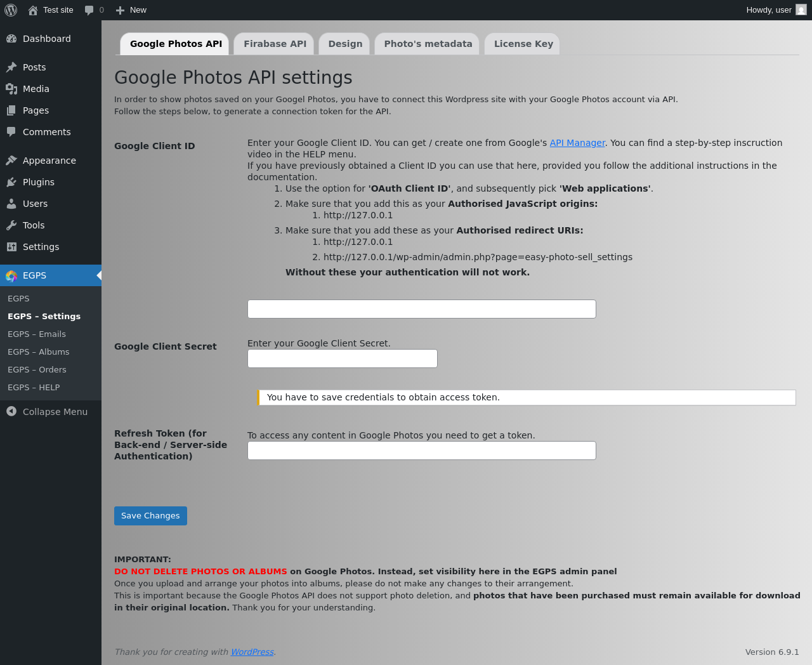Click the 'Google Client Secret' field label
The height and width of the screenshot is (665, 812).
(x=165, y=346)
